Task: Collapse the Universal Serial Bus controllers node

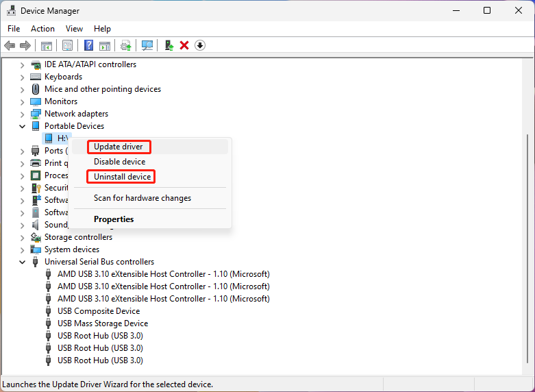Action: 22,262
